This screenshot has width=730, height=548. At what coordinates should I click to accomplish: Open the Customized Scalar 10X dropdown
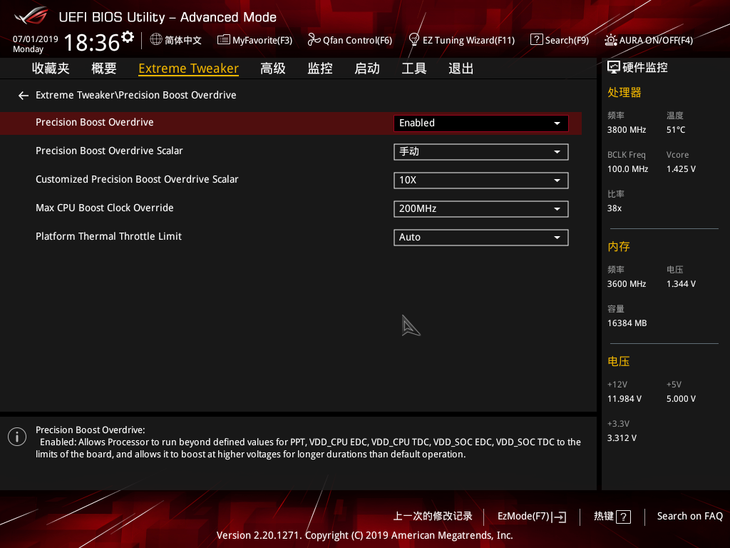480,180
